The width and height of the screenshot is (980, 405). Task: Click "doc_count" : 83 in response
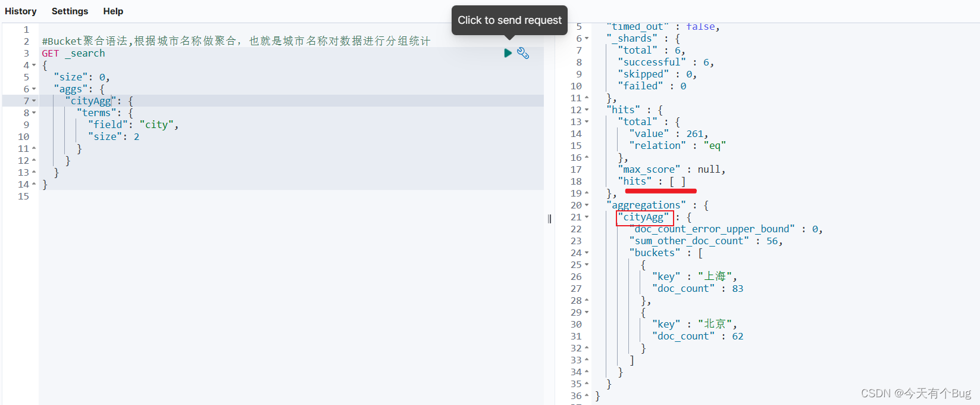tap(697, 288)
